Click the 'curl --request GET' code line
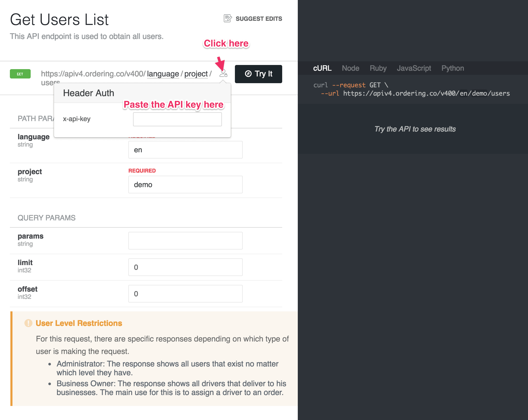This screenshot has height=420, width=528. (x=351, y=85)
